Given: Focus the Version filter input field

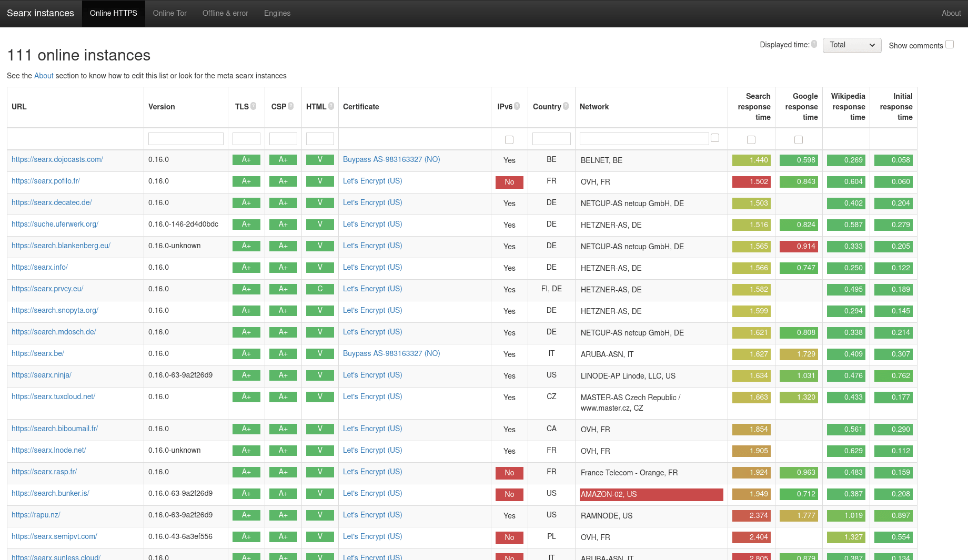Looking at the screenshot, I should click(x=186, y=139).
